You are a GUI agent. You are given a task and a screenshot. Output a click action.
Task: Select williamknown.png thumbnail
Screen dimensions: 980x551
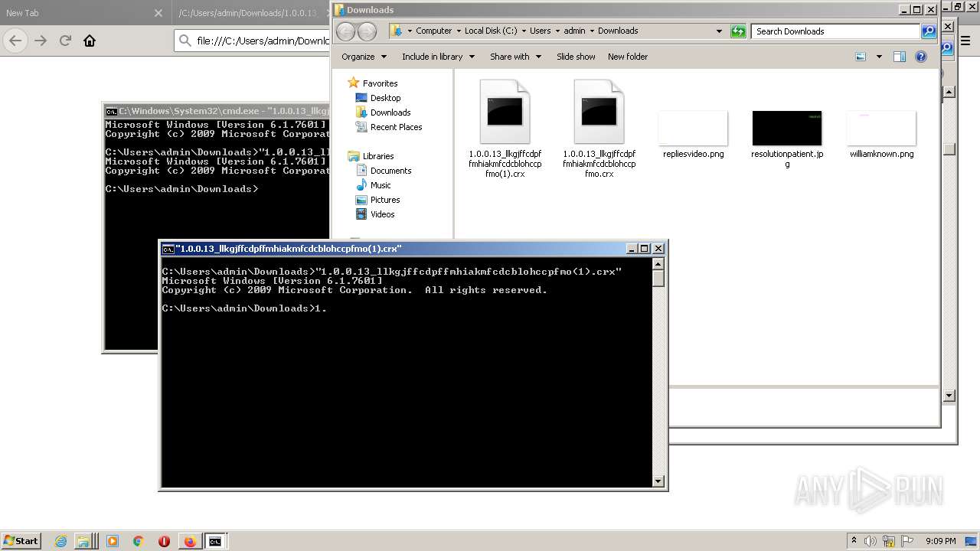click(x=881, y=128)
